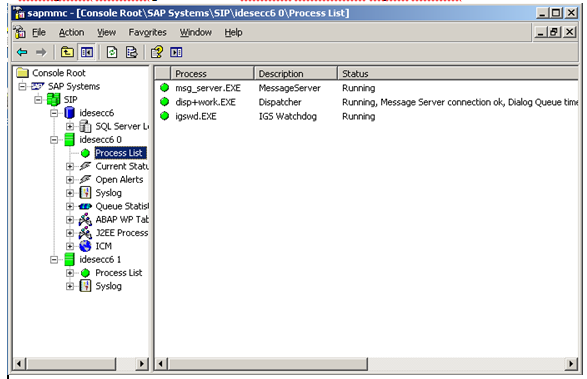The image size is (587, 379).
Task: Expand the Open Alerts node
Action: [70, 180]
